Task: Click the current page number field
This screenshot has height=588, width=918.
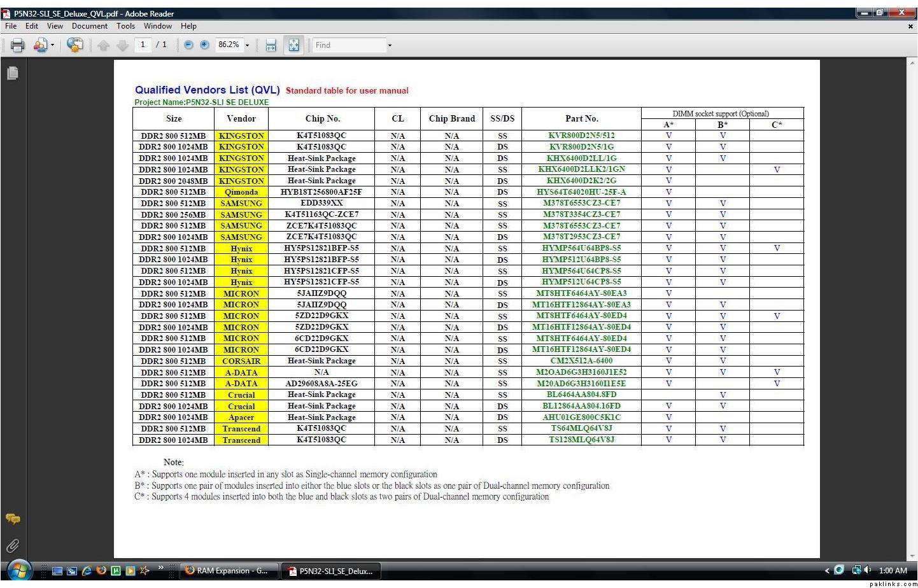Action: click(143, 45)
